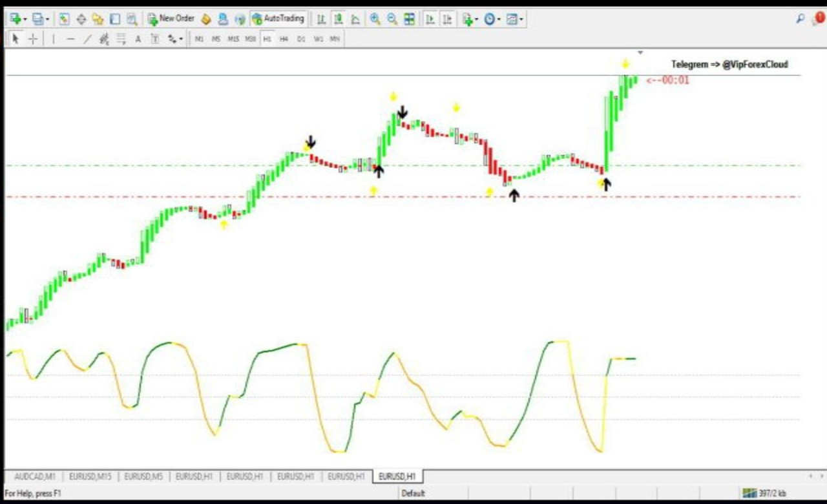827x504 pixels.
Task: Select the trendline drawing tool
Action: tap(87, 39)
